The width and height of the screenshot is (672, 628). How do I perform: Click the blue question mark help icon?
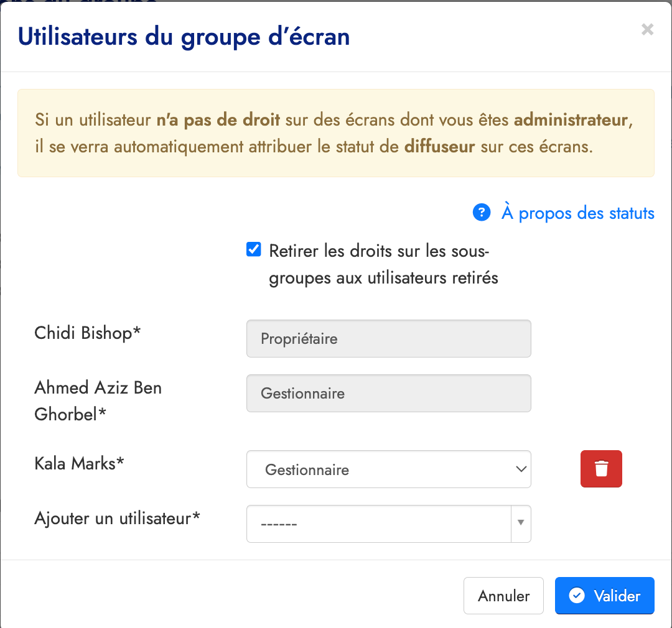[482, 213]
